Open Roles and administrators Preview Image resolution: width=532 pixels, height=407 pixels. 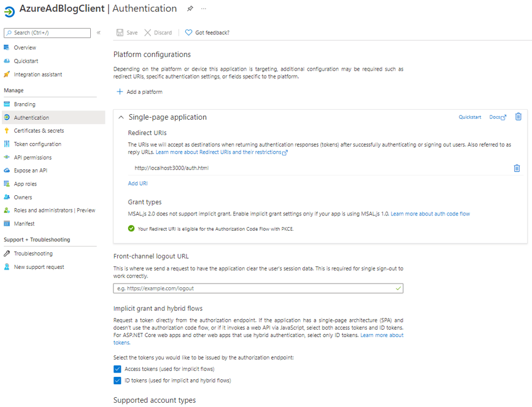pos(53,211)
